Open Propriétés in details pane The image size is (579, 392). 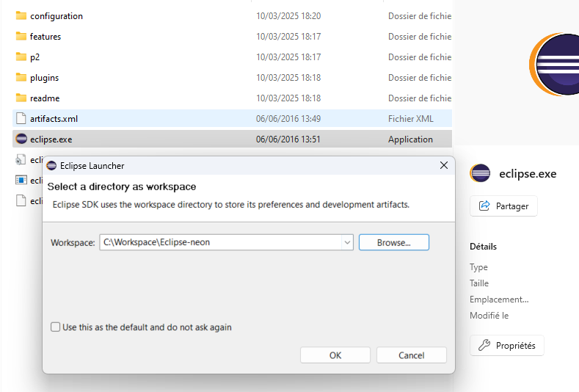pos(507,345)
